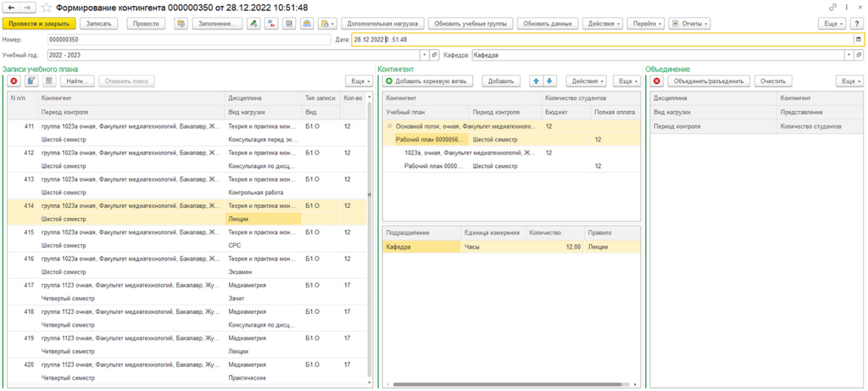Click the green pencil toolbar icon
The width and height of the screenshot is (868, 391).
pyautogui.click(x=253, y=24)
